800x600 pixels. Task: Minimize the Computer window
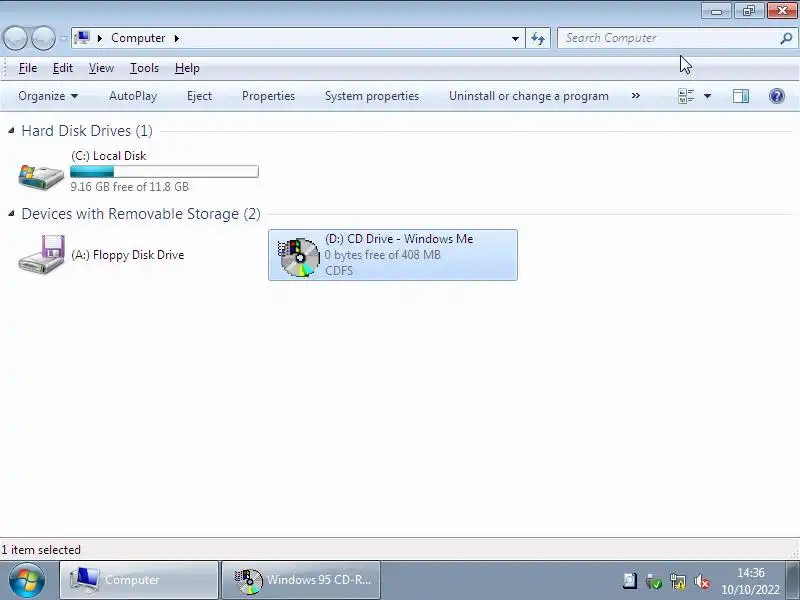pyautogui.click(x=716, y=11)
